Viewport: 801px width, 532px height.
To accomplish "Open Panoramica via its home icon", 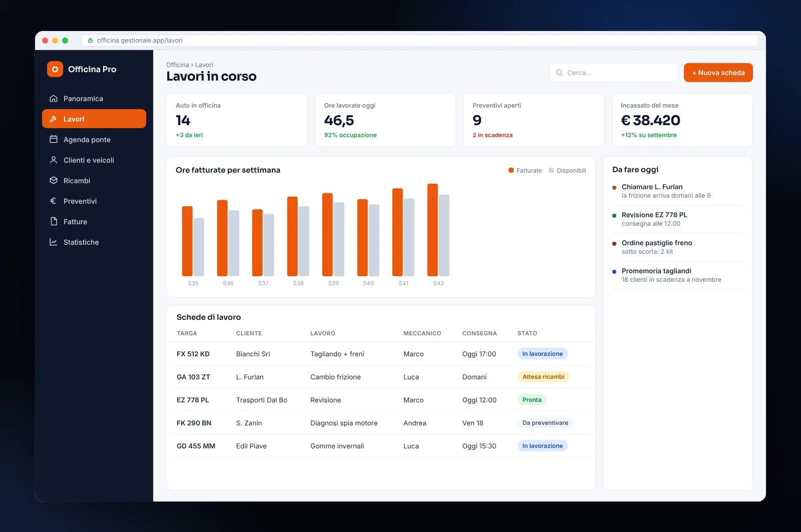I will 54,99.
